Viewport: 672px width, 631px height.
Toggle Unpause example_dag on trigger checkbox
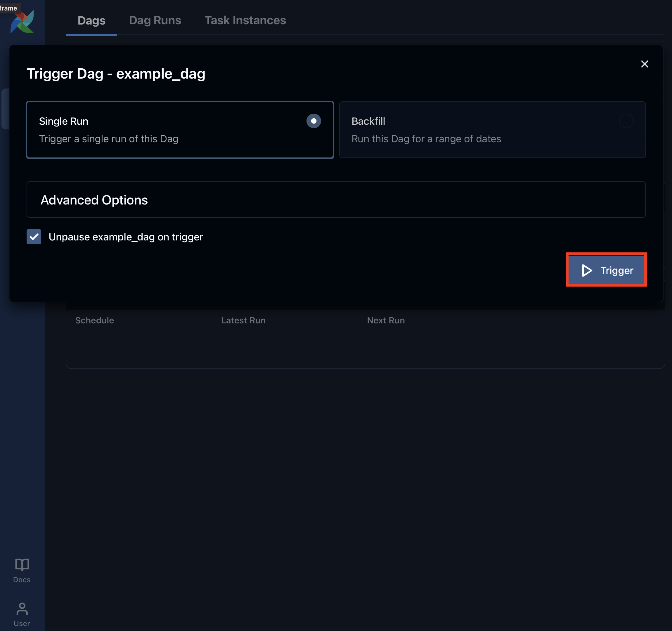point(34,237)
